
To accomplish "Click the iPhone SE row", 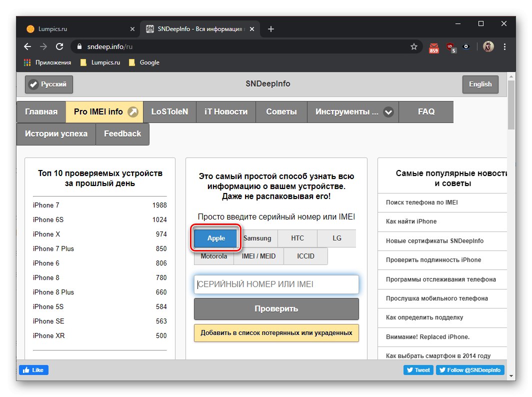I will click(x=100, y=321).
